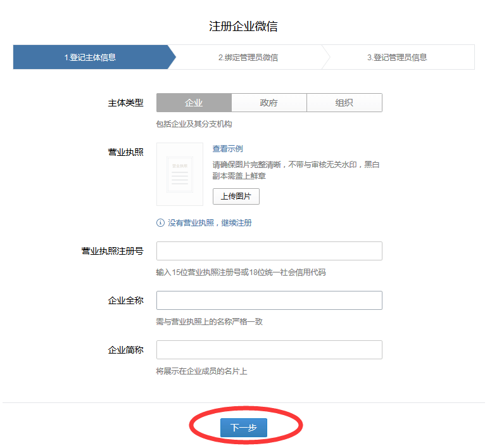Click the 主体类型 label
This screenshot has height=448, width=492.
click(x=125, y=103)
